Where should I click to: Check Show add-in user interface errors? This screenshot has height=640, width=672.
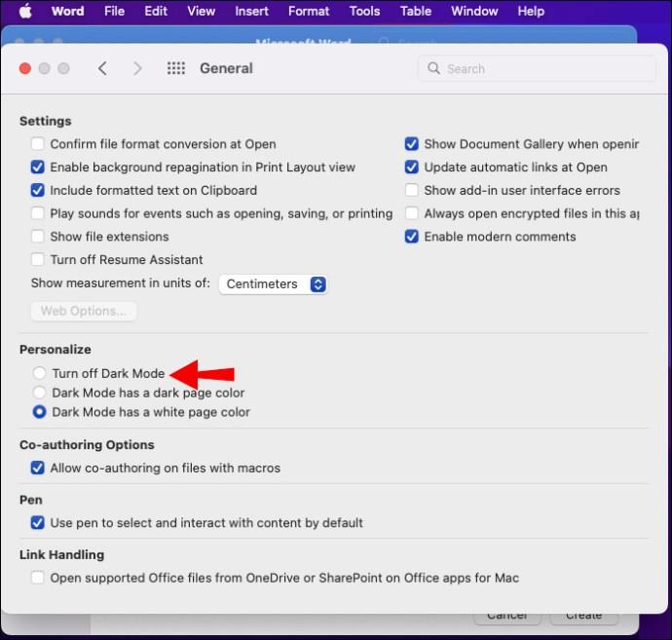(411, 190)
